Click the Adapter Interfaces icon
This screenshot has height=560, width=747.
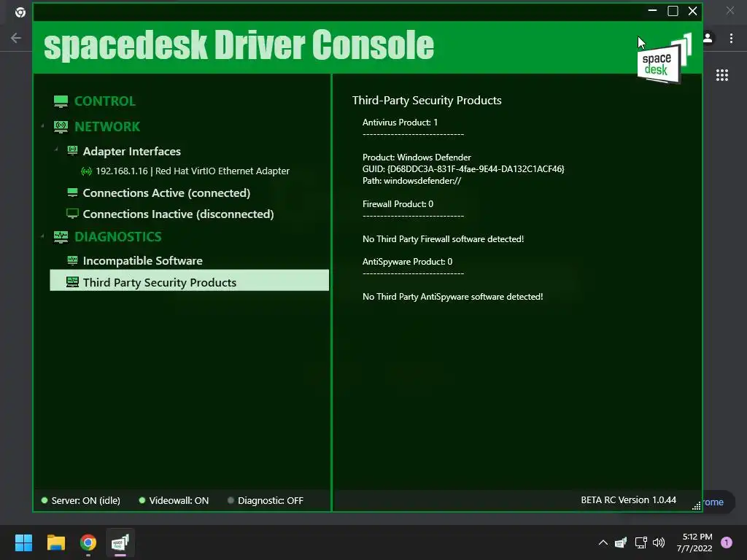(72, 151)
